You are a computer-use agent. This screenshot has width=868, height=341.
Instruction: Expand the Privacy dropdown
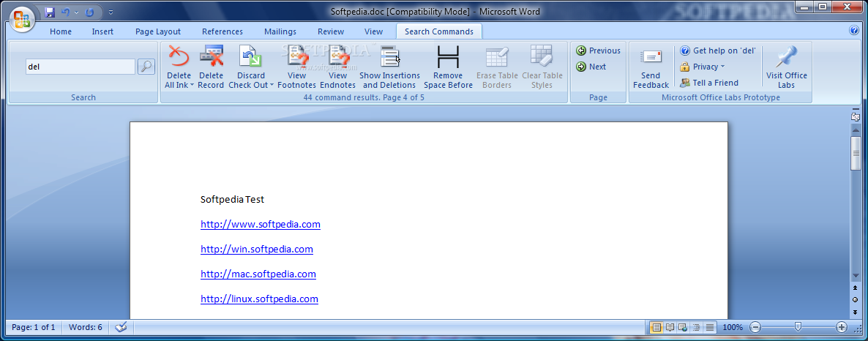(x=703, y=67)
